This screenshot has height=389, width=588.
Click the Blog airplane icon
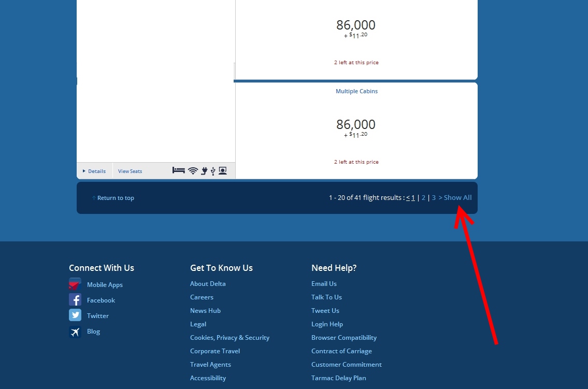[75, 332]
